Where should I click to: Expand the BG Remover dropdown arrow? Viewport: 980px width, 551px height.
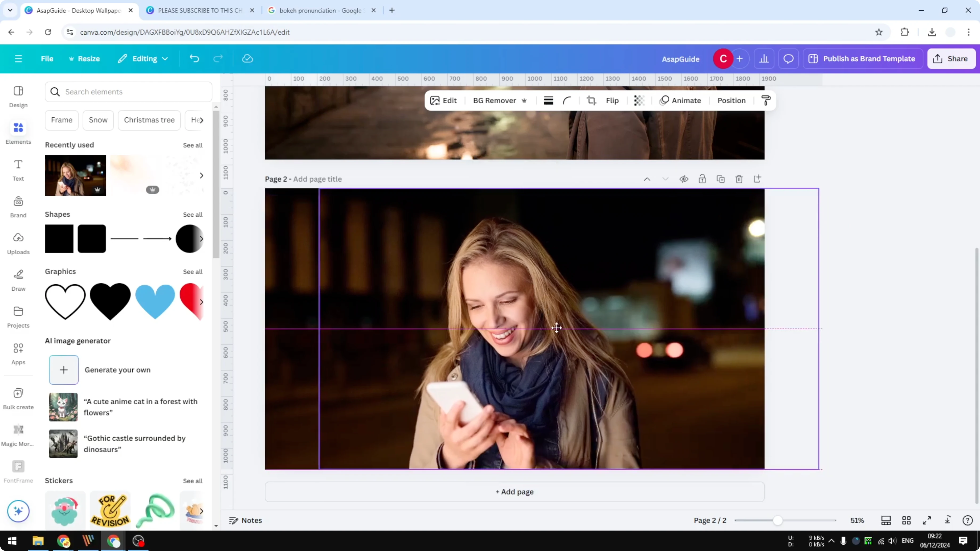point(525,100)
